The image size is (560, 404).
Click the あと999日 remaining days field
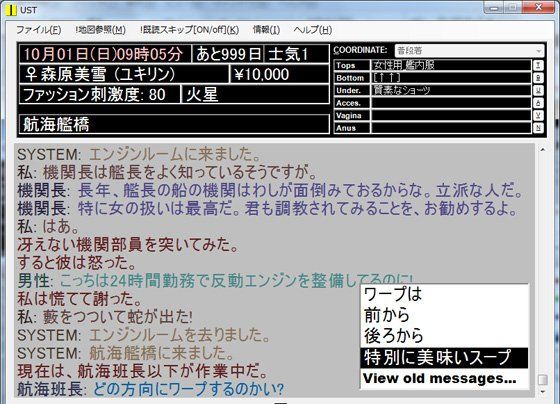(x=228, y=54)
